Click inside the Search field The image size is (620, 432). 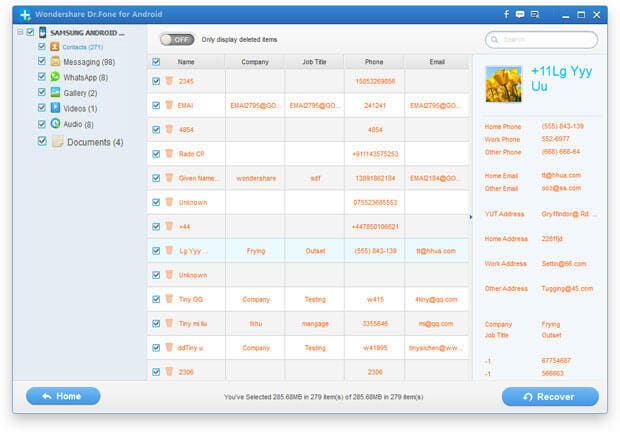pyautogui.click(x=541, y=40)
